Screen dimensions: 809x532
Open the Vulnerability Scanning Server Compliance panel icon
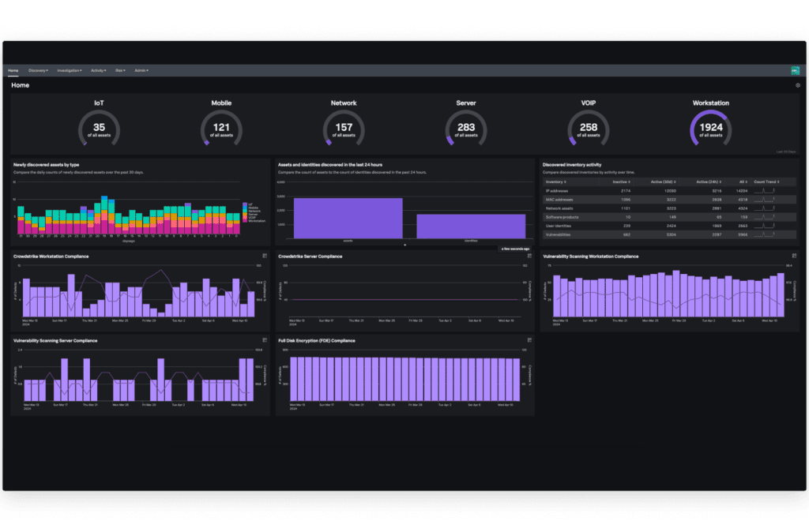click(x=265, y=340)
